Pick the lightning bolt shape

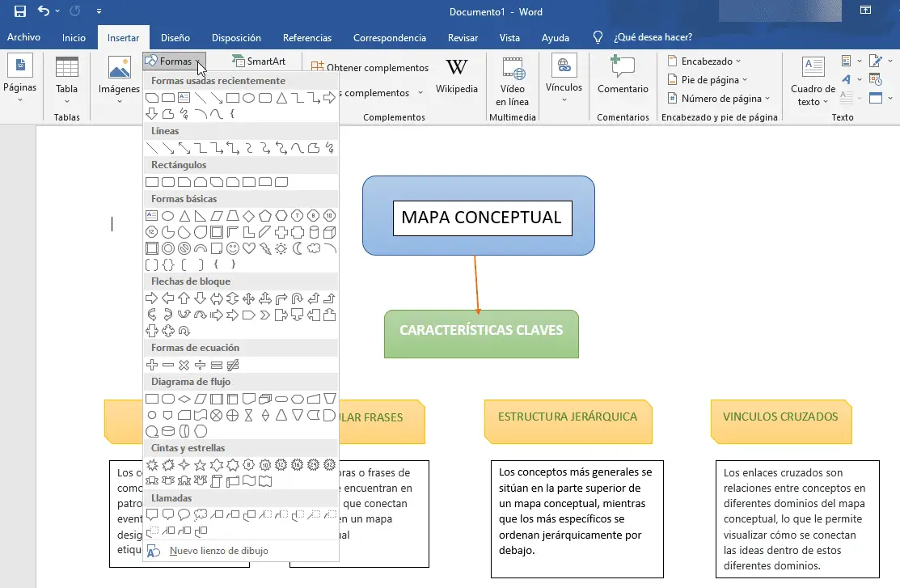(264, 248)
